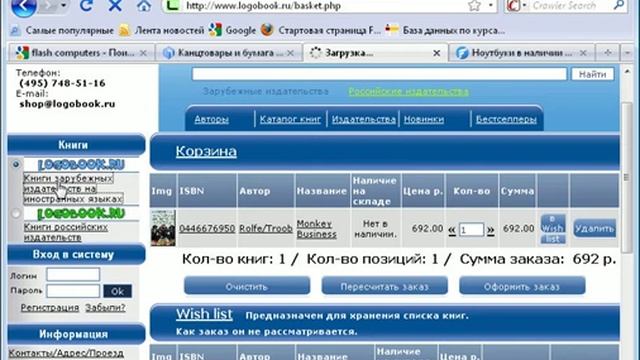This screenshot has height=360, width=640.
Task: Click the green Logobook.ru logo
Action: (81, 213)
